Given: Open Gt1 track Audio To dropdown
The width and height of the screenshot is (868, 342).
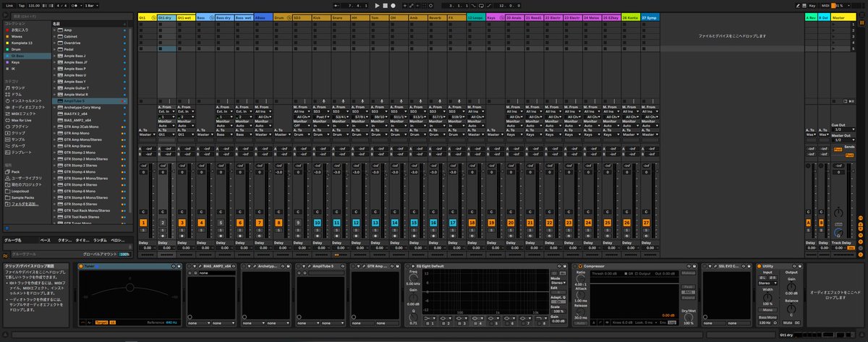Looking at the screenshot, I should [x=147, y=134].
